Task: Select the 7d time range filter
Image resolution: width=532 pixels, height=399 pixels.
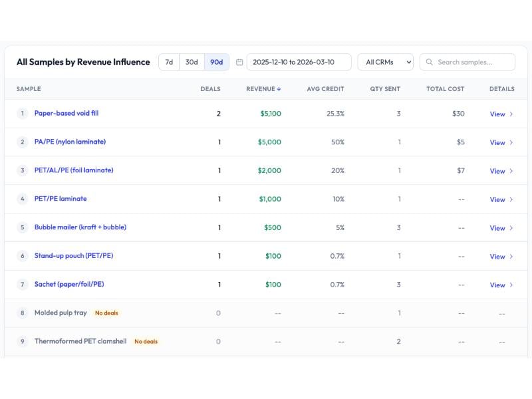Action: click(x=168, y=61)
